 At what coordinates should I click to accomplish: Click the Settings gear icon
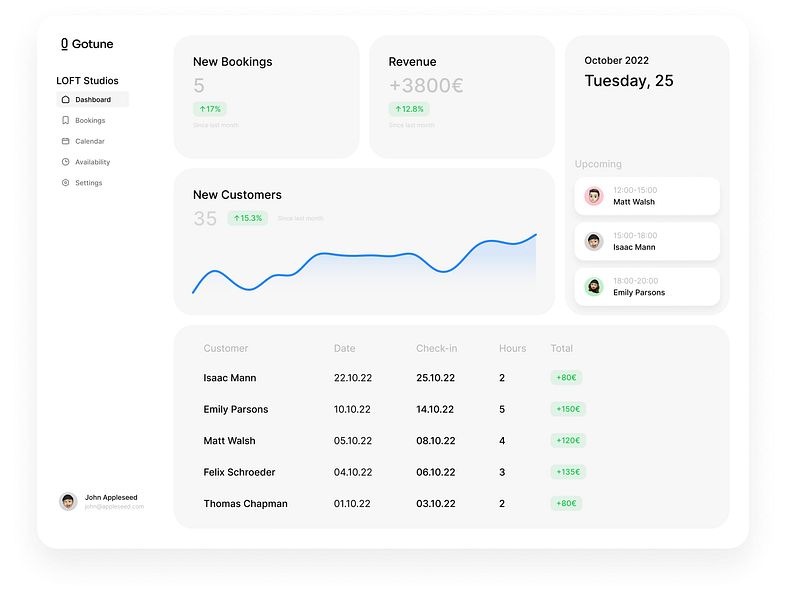[65, 182]
